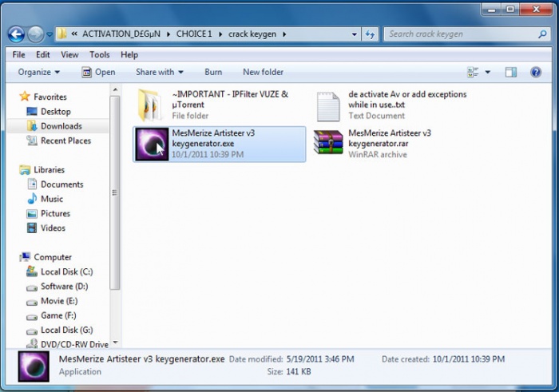Select keygenerator.rar WinRAR archive icon
The height and width of the screenshot is (392, 559).
click(x=328, y=142)
